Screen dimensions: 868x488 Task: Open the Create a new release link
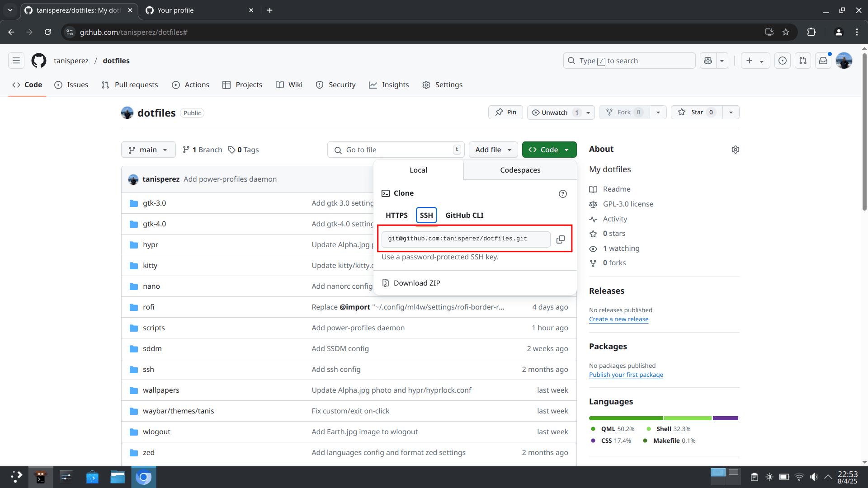618,319
